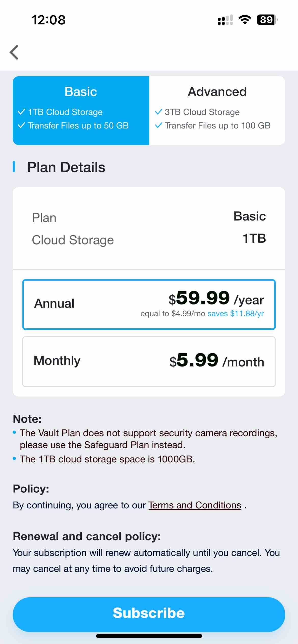298x644 pixels.
Task: Tap the Cloud Storage 1TB row
Action: (x=149, y=239)
